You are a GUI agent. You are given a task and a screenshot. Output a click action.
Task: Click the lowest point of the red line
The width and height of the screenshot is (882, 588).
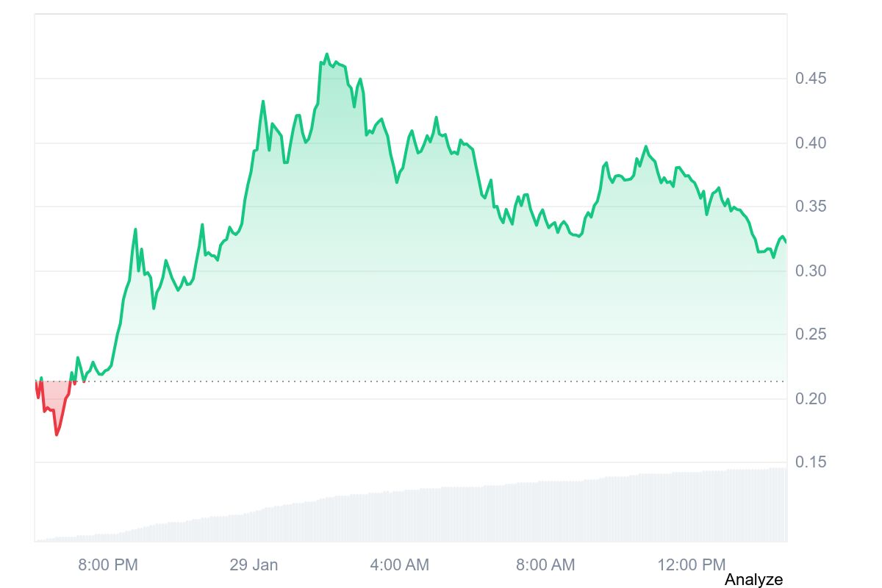click(x=57, y=434)
